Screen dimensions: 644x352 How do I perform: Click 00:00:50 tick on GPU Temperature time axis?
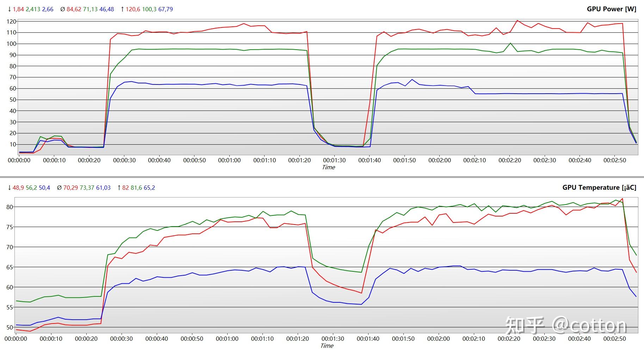point(192,339)
